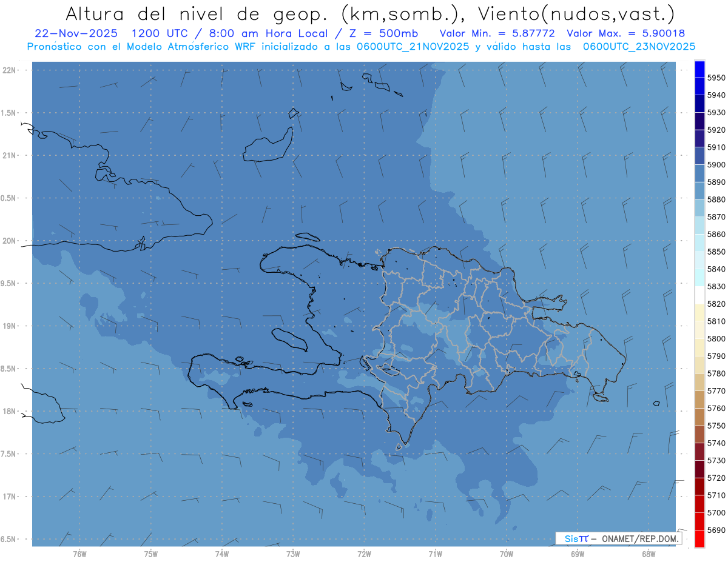
Task: Click the '73W' longitude axis label
Action: click(293, 554)
